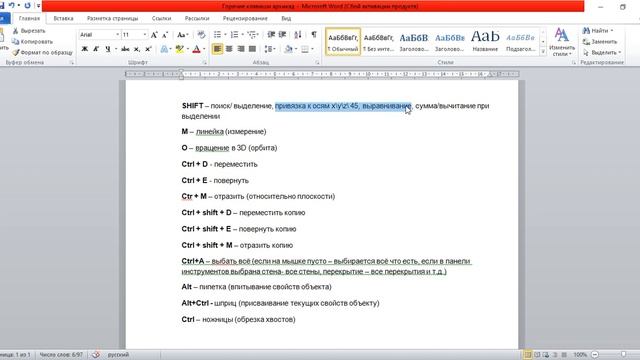Open the underline style dropdown arrow
Screen dimensions: 640x360
point(116,49)
